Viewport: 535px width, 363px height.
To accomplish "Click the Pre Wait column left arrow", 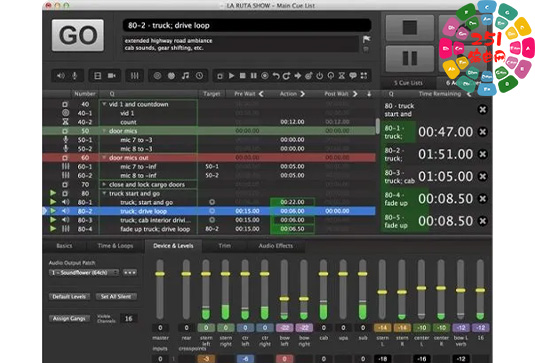I will pyautogui.click(x=261, y=94).
